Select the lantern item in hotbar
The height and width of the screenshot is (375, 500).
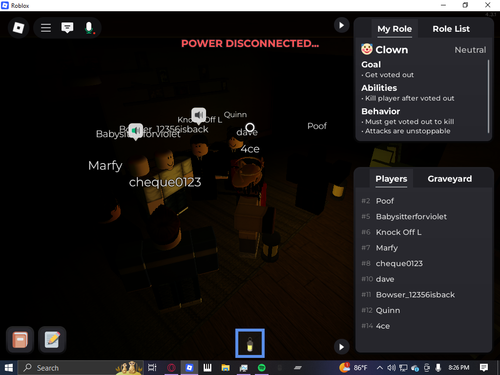click(250, 343)
